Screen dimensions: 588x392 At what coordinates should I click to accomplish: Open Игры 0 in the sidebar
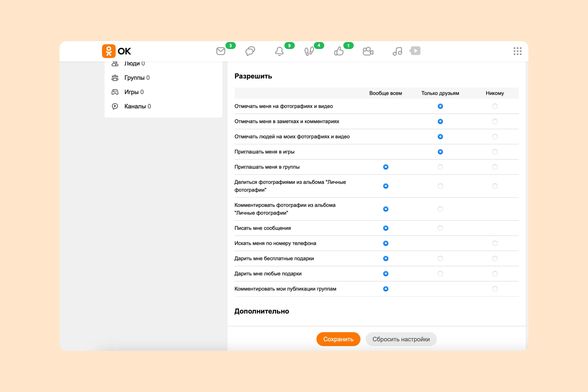(x=134, y=92)
